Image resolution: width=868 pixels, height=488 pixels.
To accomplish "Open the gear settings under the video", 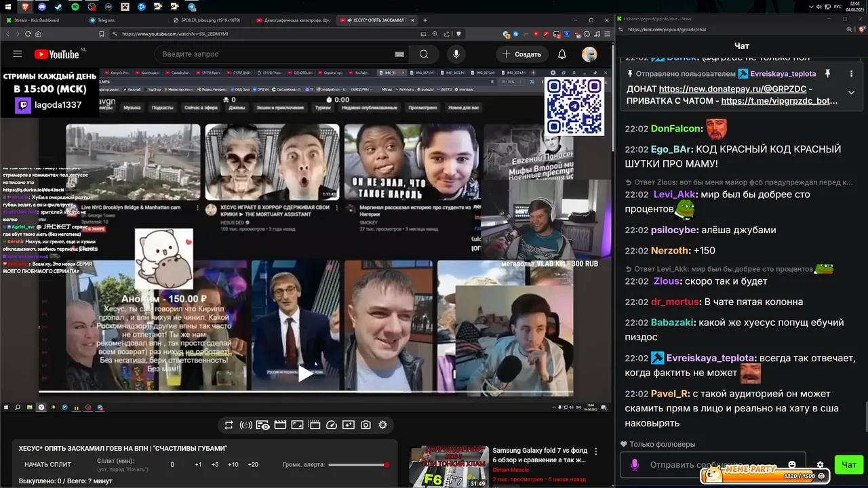I will pos(382,425).
